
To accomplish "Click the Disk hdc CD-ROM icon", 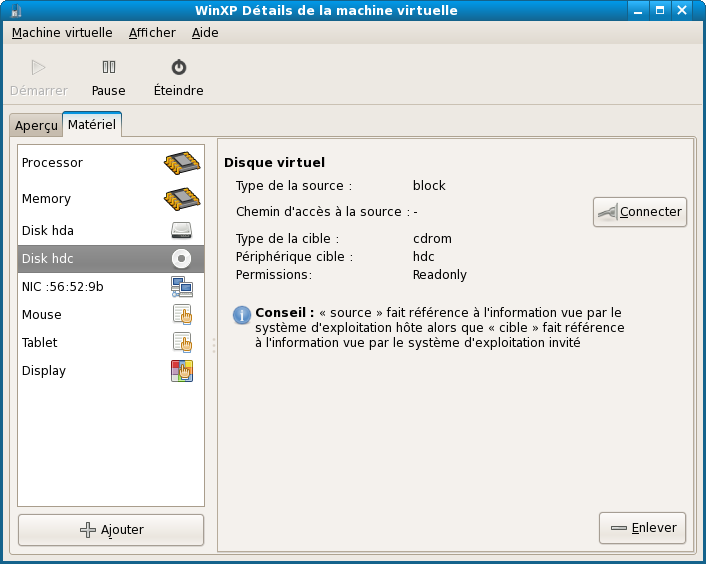I will [181, 258].
